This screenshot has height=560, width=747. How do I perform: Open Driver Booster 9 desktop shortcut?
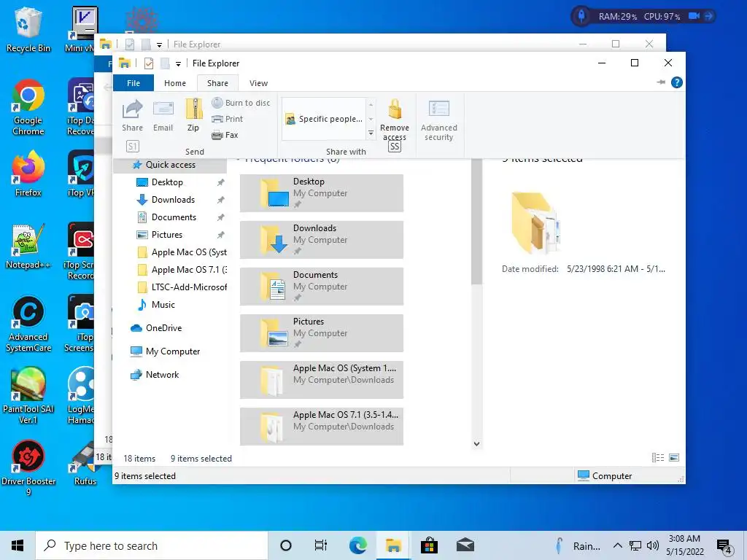point(28,468)
